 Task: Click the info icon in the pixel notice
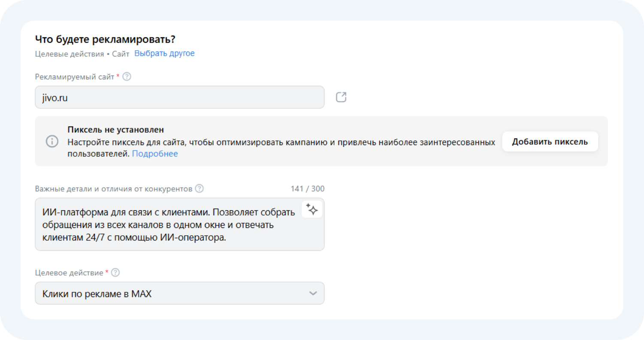52,142
